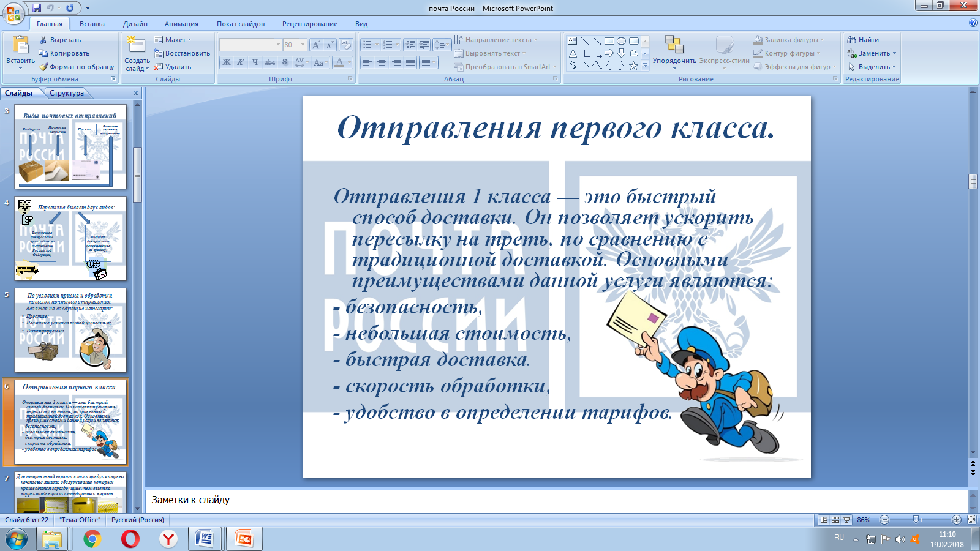Select the Format Painter (Формат по образцу) brush
Image resolution: width=980 pixels, height=551 pixels.
point(43,67)
